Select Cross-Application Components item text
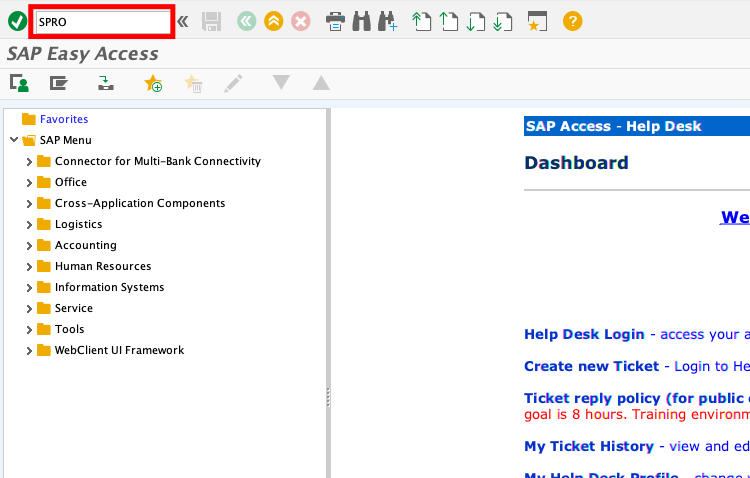Screen dimensions: 750x478 point(140,203)
